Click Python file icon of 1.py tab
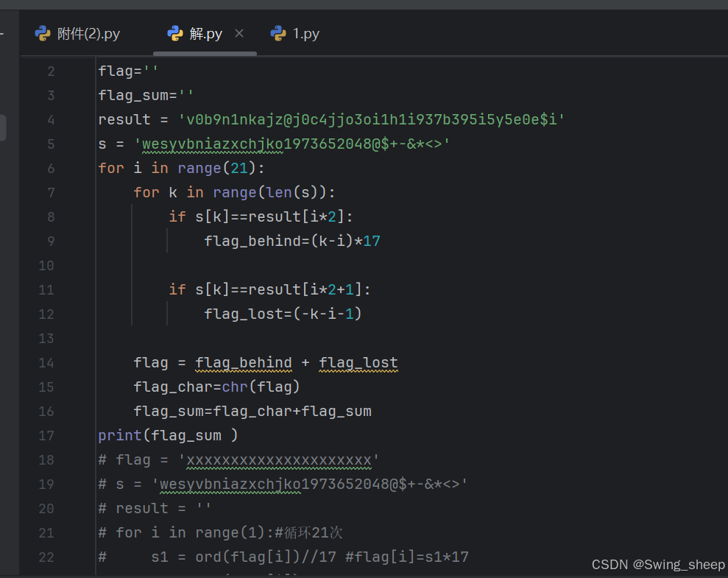The width and height of the screenshot is (728, 578). 278,34
